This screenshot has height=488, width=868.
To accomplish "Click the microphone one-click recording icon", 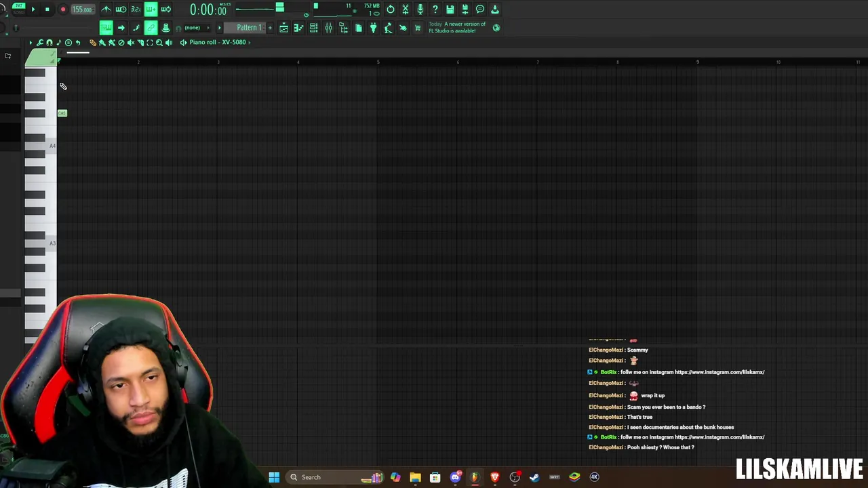I will (420, 9).
